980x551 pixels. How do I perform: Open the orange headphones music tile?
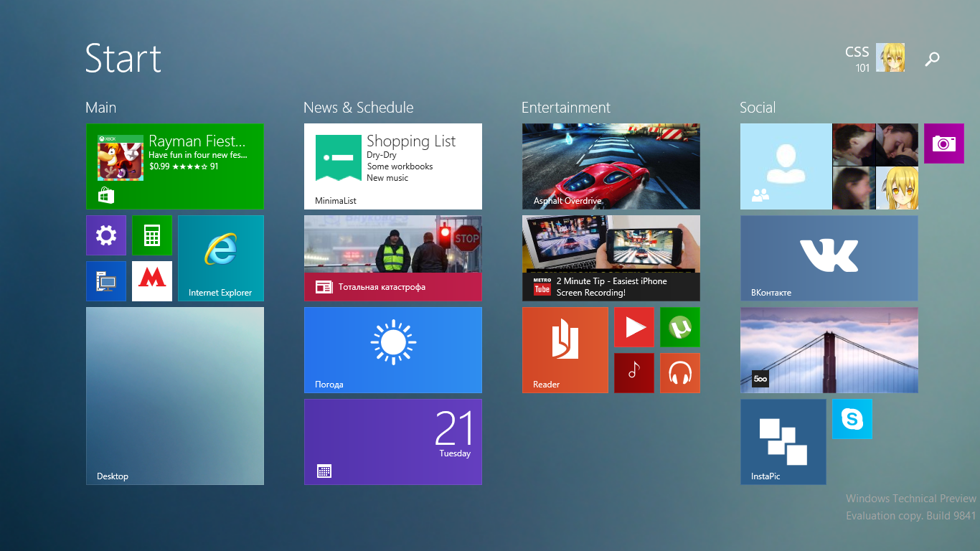[680, 373]
